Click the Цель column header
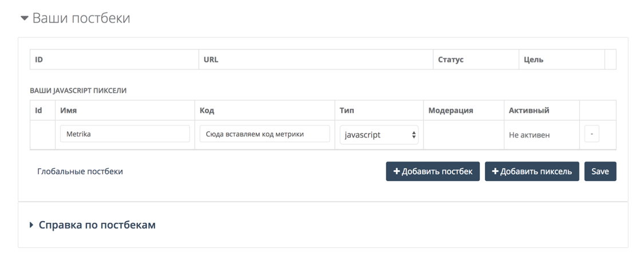The width and height of the screenshot is (644, 272). (x=534, y=60)
